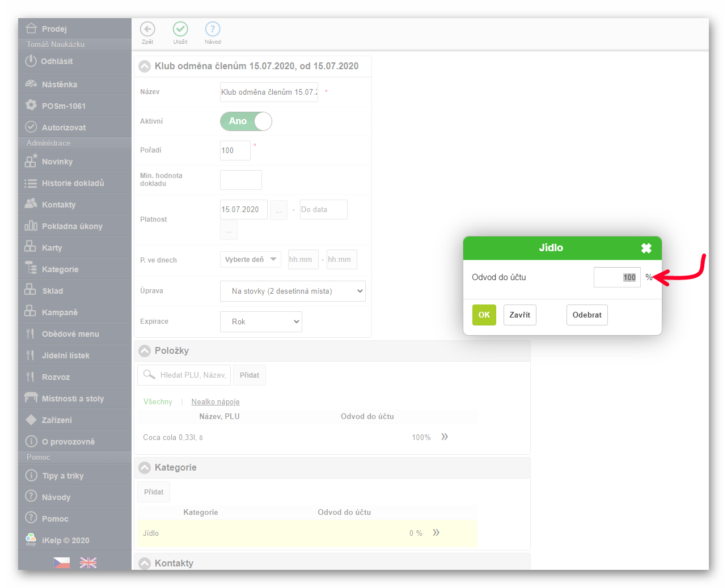Open Coca cola item detail arrows

445,437
